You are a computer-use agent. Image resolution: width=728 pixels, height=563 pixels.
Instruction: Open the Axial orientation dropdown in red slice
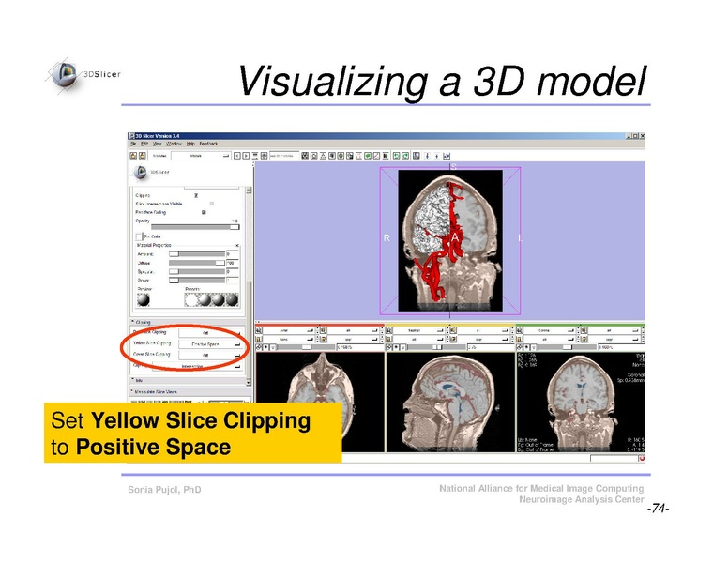click(x=288, y=330)
